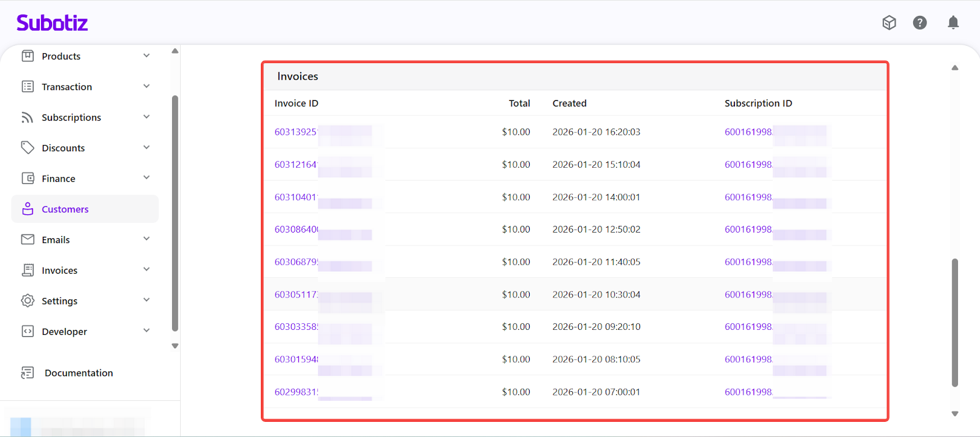
Task: Expand the Subscriptions chevron arrow
Action: point(146,117)
